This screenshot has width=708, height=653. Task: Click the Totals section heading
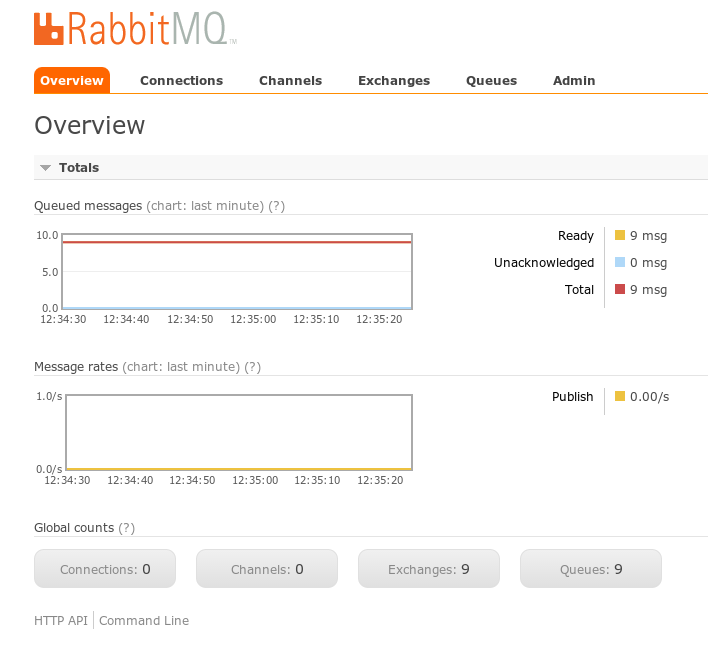pos(79,168)
